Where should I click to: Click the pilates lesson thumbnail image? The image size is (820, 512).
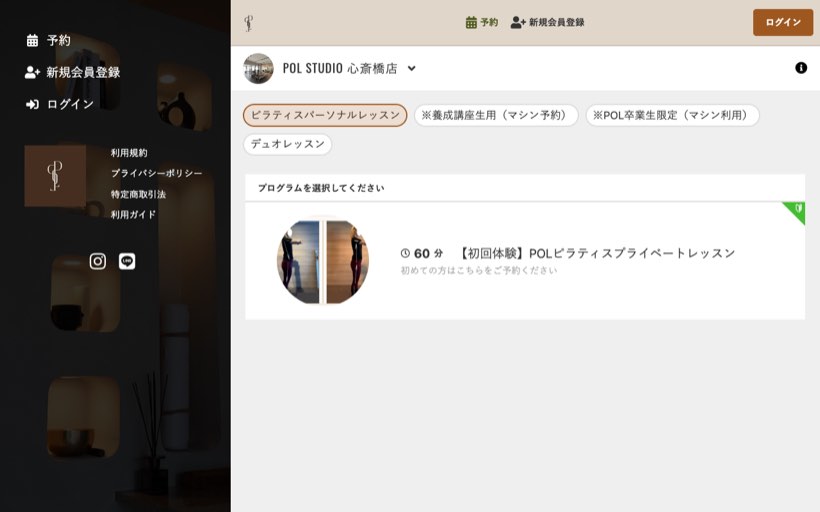click(323, 261)
